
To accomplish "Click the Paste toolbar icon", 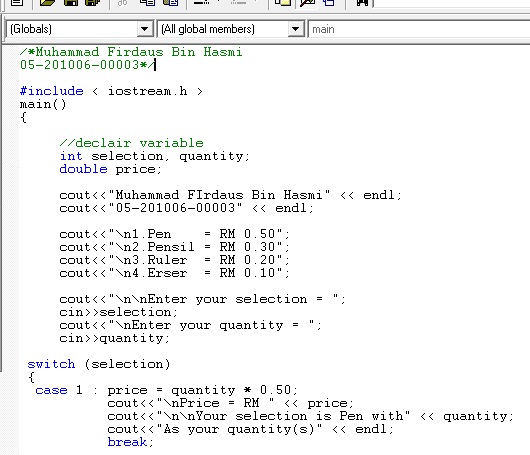I will coord(171,3).
